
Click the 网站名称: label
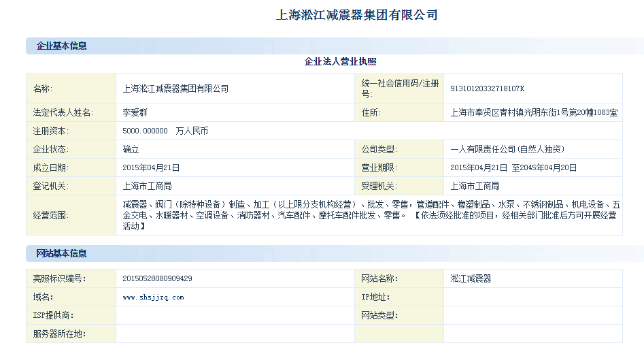point(379,278)
